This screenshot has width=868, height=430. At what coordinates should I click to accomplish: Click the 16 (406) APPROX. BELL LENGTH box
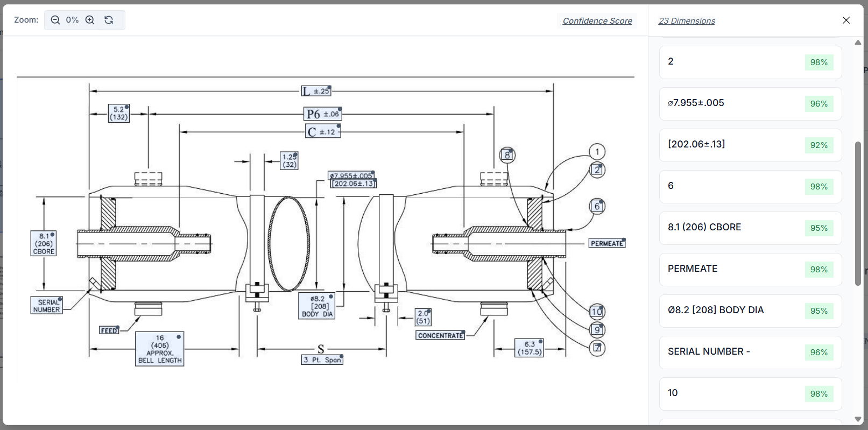159,349
